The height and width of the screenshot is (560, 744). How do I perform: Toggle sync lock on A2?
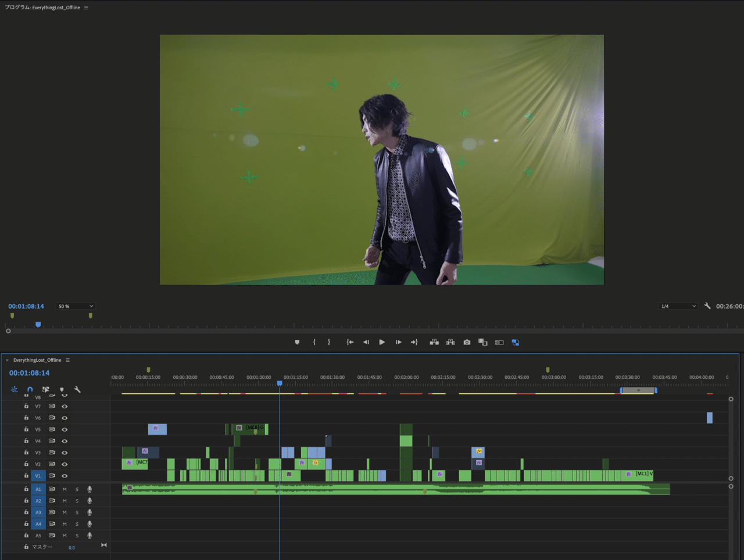coord(52,501)
